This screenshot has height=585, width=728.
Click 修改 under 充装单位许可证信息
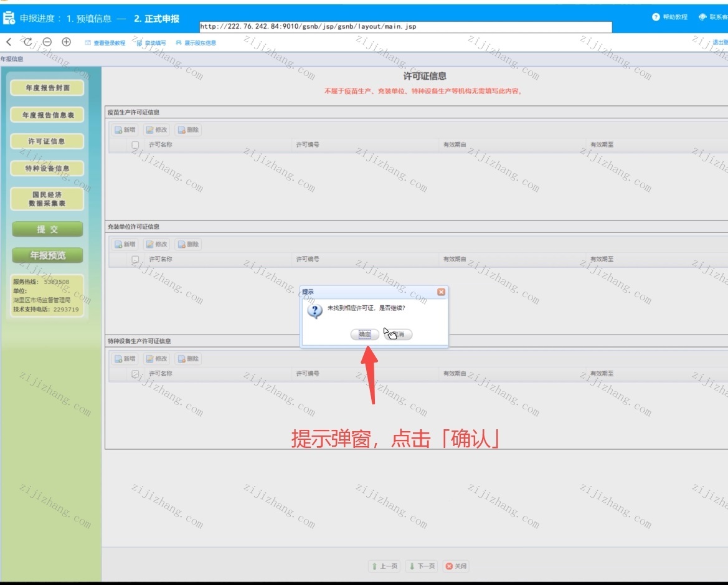(156, 244)
